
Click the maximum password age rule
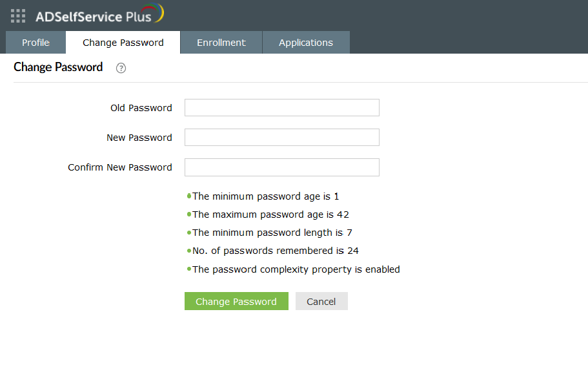click(270, 214)
